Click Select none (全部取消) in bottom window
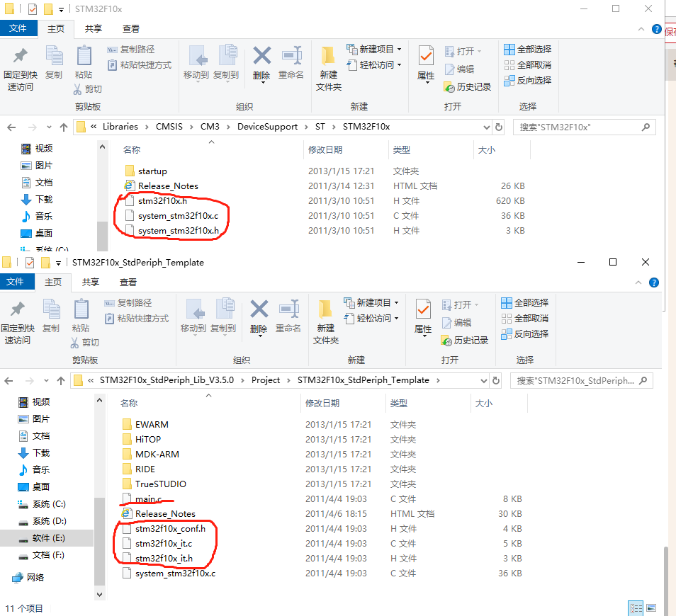The image size is (676, 616). click(x=524, y=319)
